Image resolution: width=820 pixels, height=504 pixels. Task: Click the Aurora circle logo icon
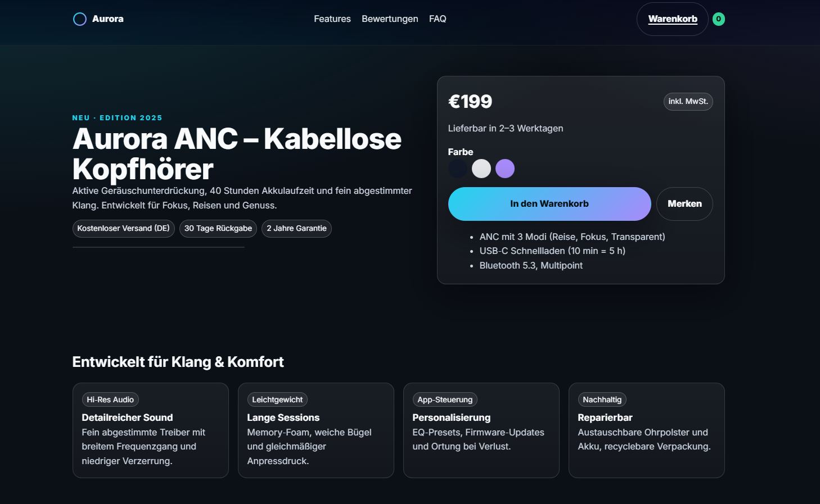coord(80,19)
